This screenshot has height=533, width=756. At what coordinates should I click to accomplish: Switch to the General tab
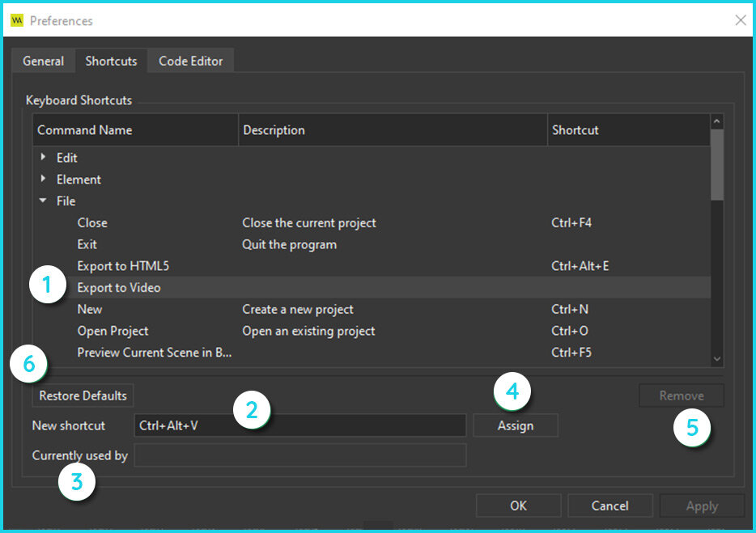[44, 61]
